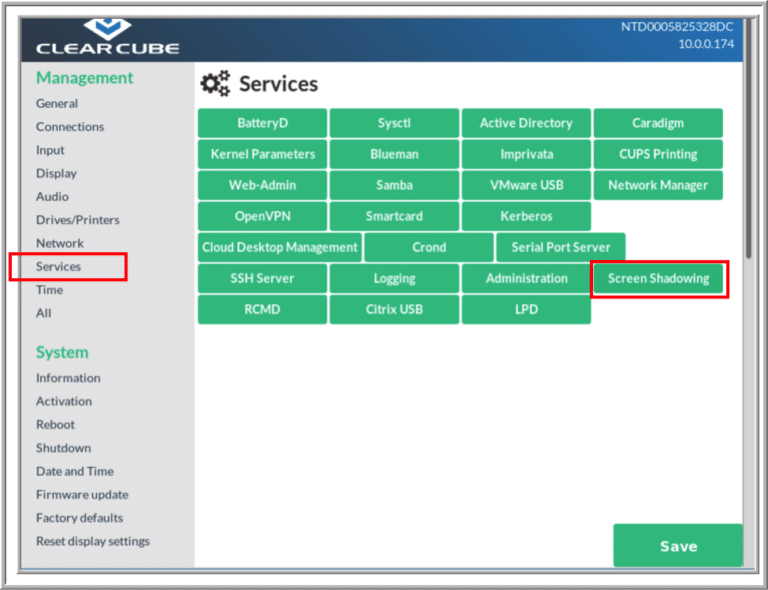768x590 pixels.
Task: Open the Network Manager service
Action: click(x=658, y=185)
